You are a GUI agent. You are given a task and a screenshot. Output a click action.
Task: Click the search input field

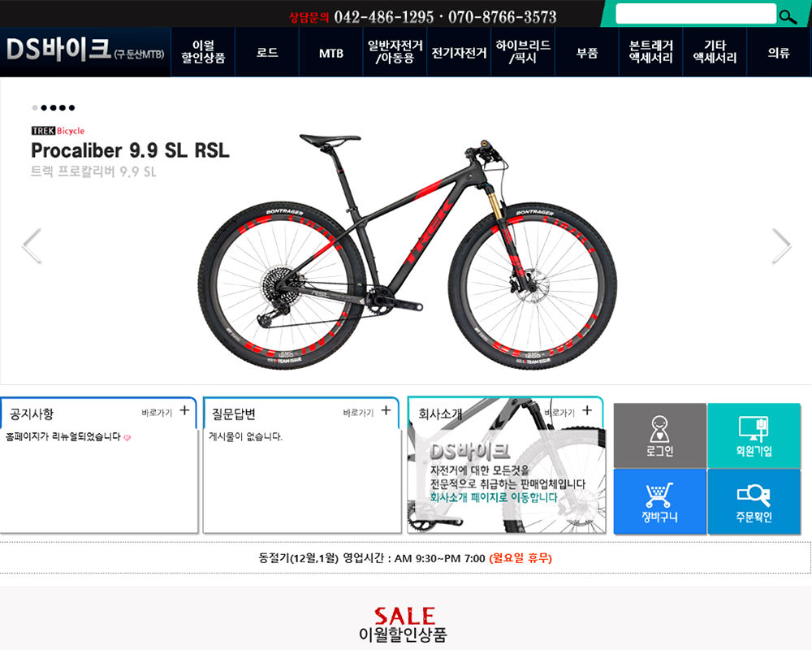coord(696,14)
